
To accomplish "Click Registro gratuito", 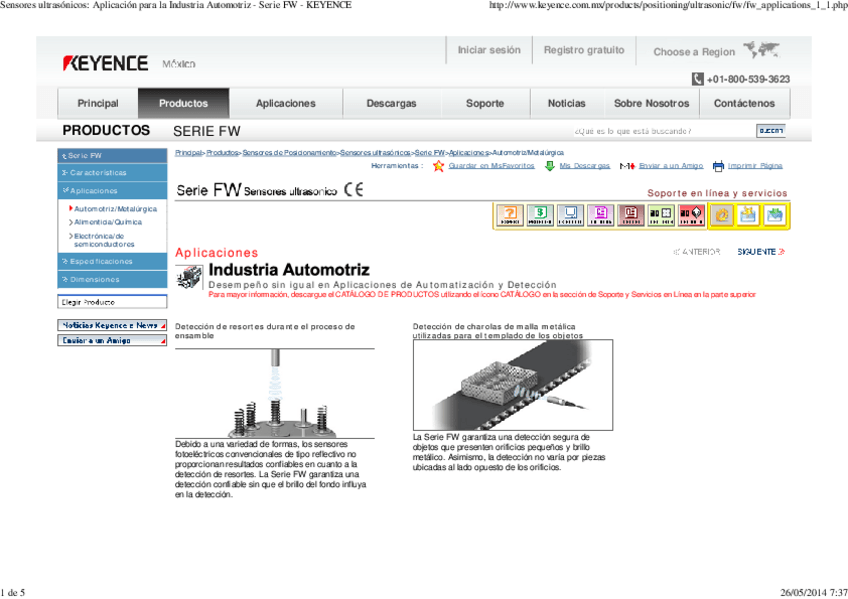I will pyautogui.click(x=584, y=50).
